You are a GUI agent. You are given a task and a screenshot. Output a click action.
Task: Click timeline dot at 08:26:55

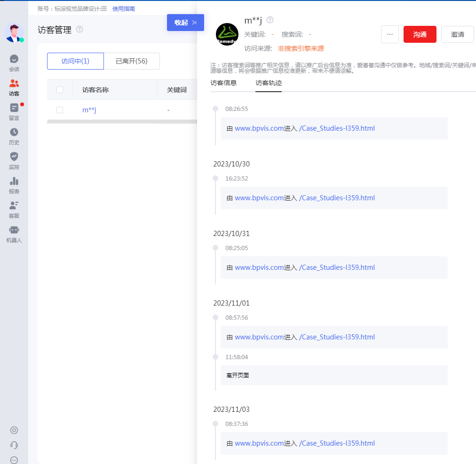point(215,109)
